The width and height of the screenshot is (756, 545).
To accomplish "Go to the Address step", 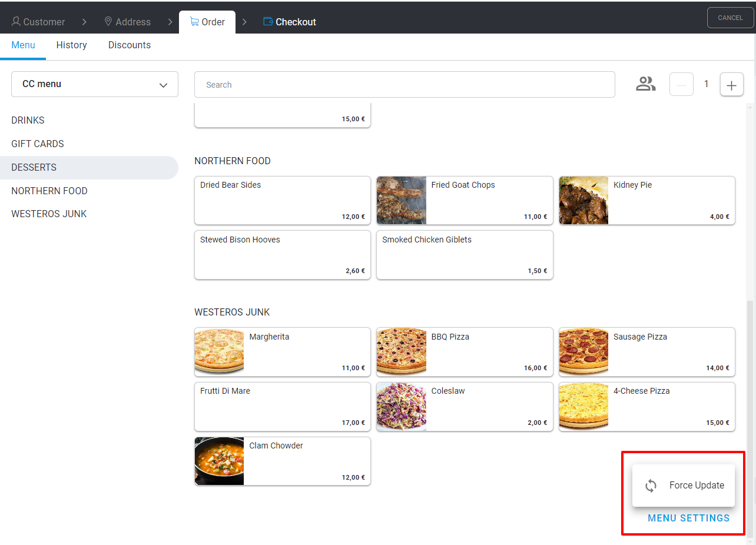I will click(x=127, y=22).
